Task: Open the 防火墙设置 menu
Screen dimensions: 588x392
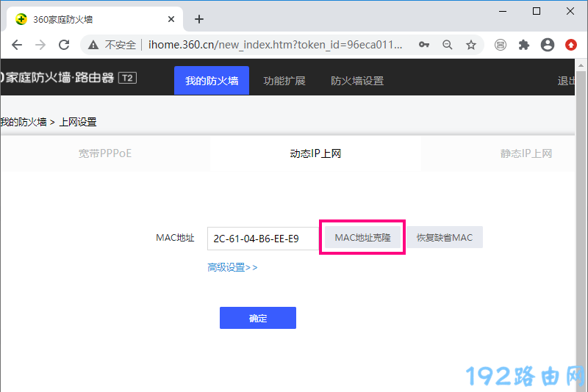Action: (357, 81)
